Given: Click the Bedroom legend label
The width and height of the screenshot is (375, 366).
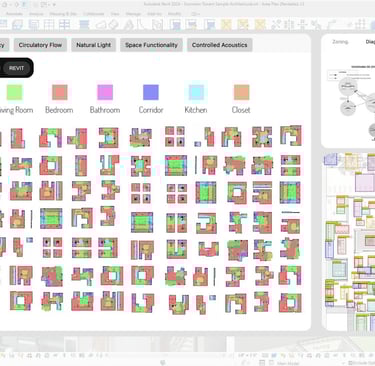Looking at the screenshot, I should pos(59,110).
